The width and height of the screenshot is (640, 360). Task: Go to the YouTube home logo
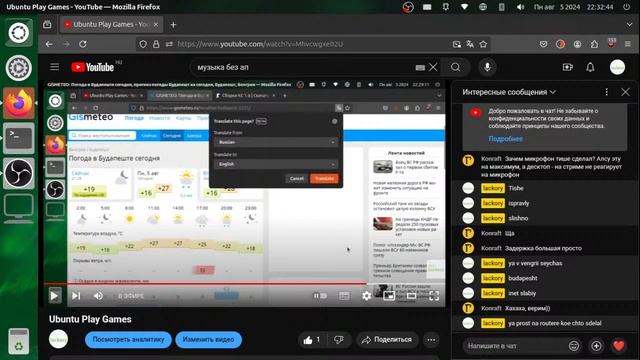coord(92,67)
